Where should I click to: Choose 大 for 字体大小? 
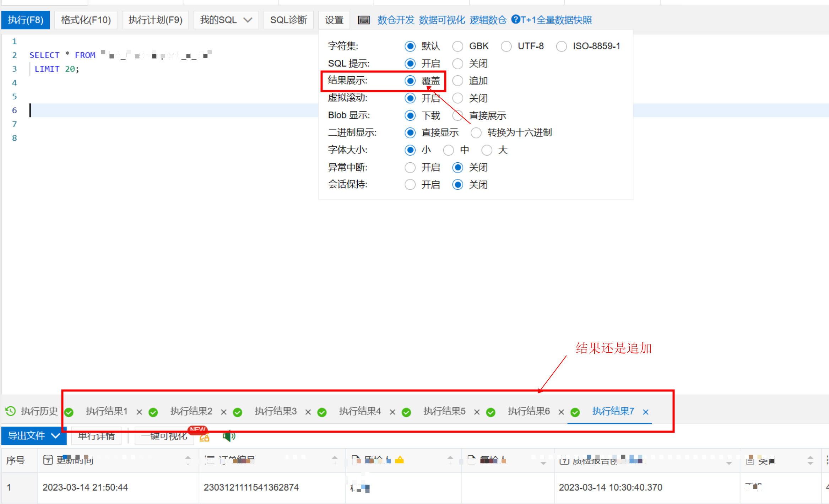(487, 150)
